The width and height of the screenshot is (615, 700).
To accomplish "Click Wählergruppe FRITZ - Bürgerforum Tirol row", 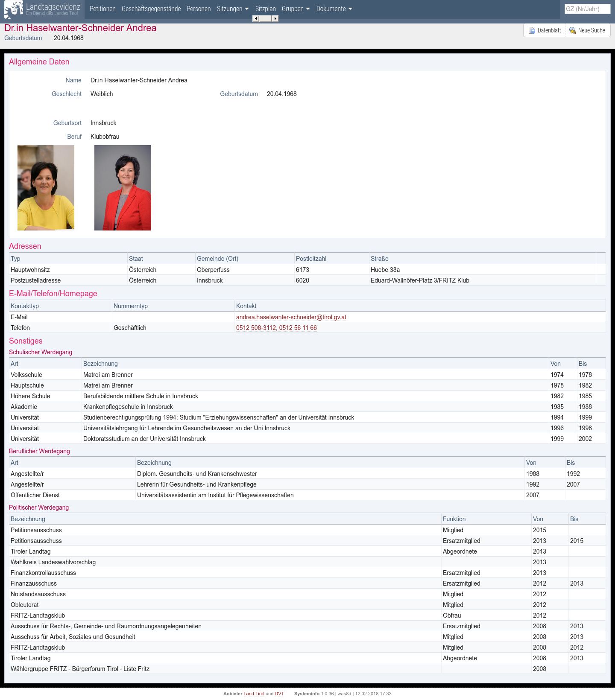I will pyautogui.click(x=307, y=669).
